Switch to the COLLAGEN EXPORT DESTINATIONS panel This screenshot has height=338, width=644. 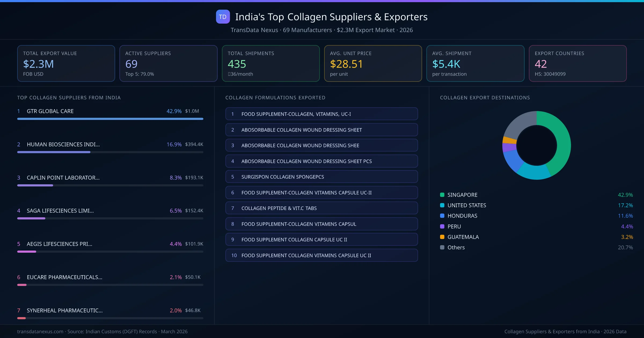[485, 98]
